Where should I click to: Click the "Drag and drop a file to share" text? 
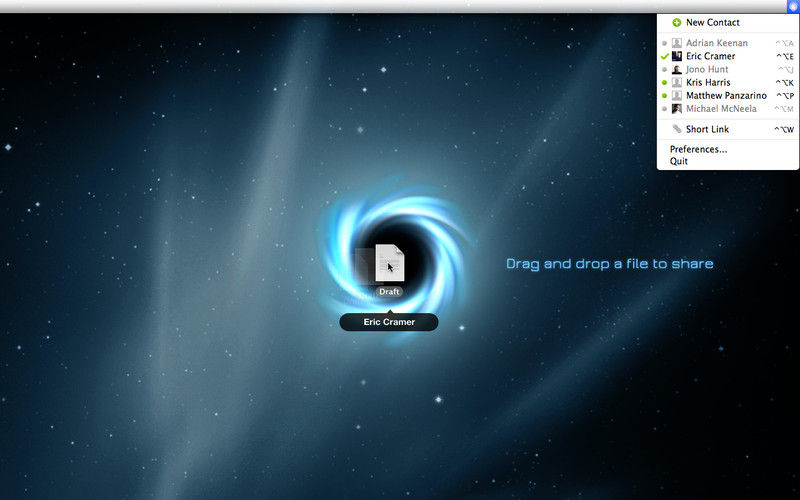(x=609, y=264)
